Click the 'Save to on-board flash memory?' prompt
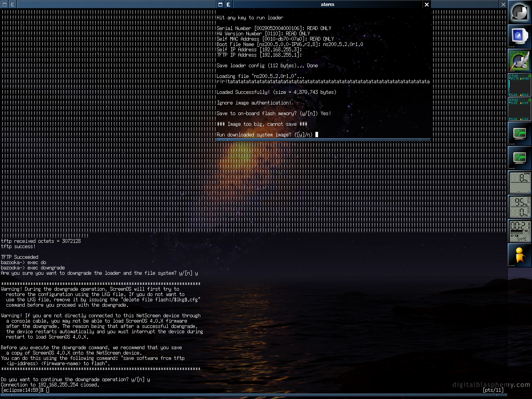 tap(274, 114)
